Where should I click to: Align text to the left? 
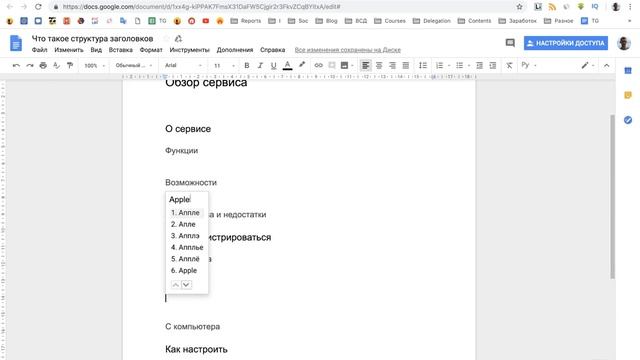tap(365, 65)
